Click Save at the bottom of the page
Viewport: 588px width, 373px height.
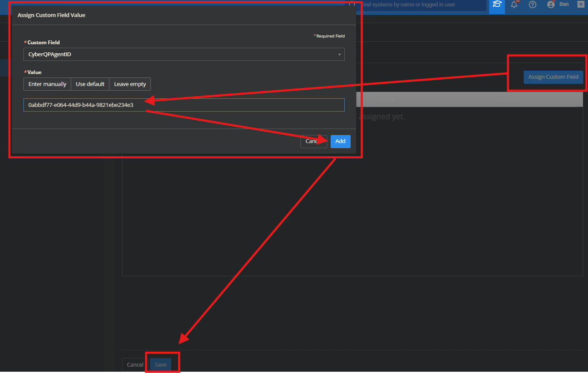pos(161,364)
